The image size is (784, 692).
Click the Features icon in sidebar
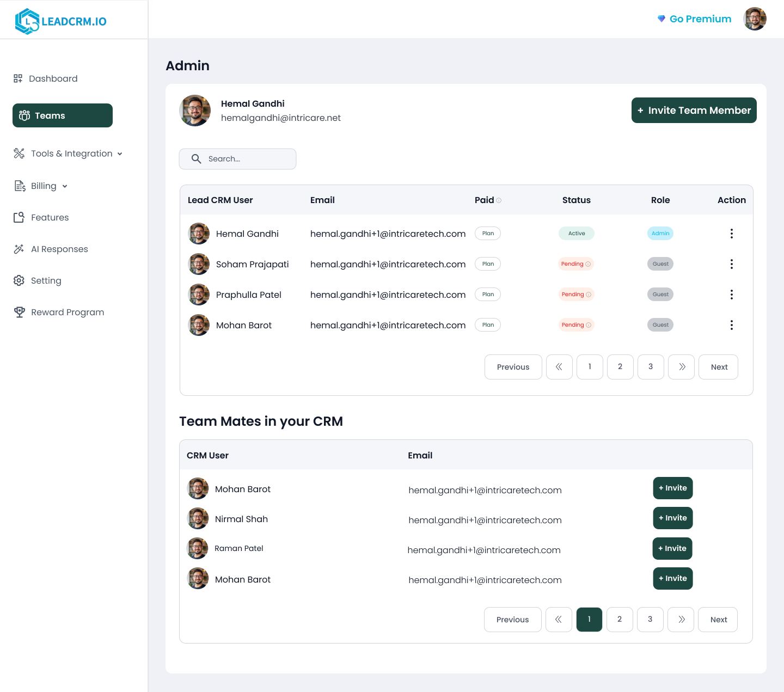click(19, 217)
